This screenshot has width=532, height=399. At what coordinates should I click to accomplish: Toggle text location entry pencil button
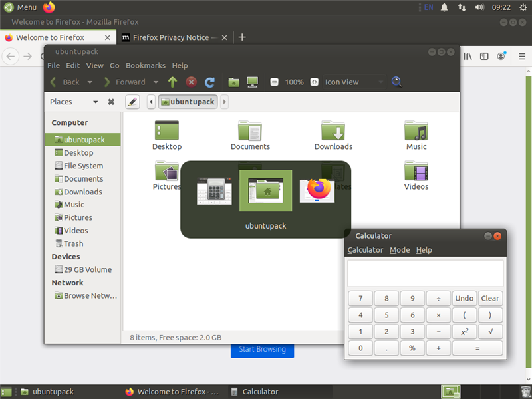click(132, 102)
